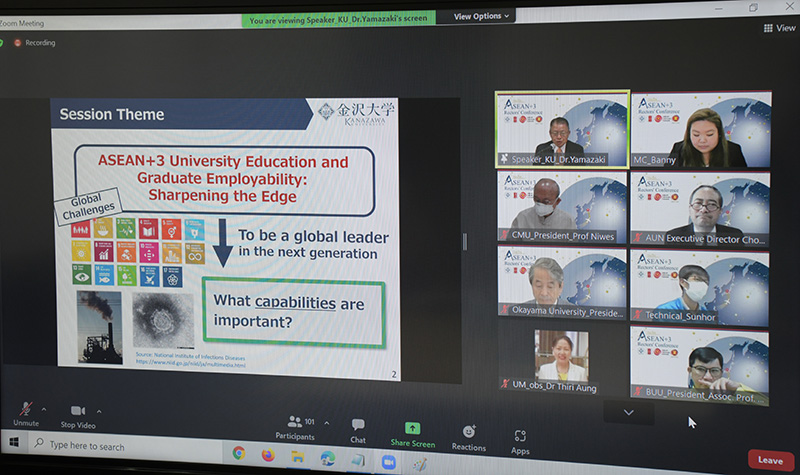Viewport: 800px width, 475px height.
Task: Select Speaker_KU_Dr.Yamazaki video tile
Action: click(561, 128)
